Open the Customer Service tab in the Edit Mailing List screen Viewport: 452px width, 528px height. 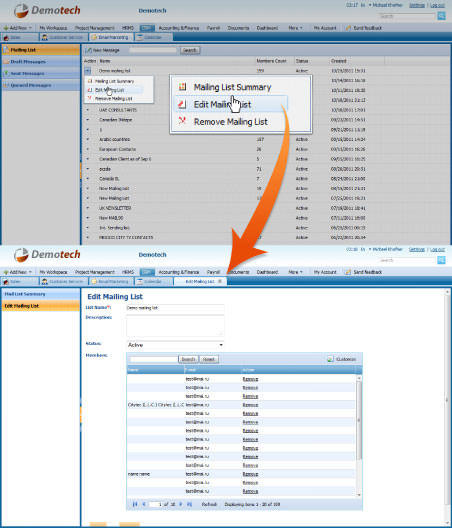point(63,281)
